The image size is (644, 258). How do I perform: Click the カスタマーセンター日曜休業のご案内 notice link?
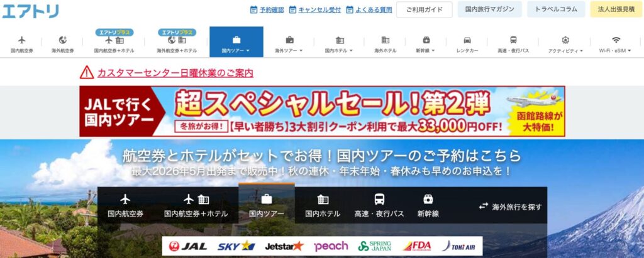175,73
